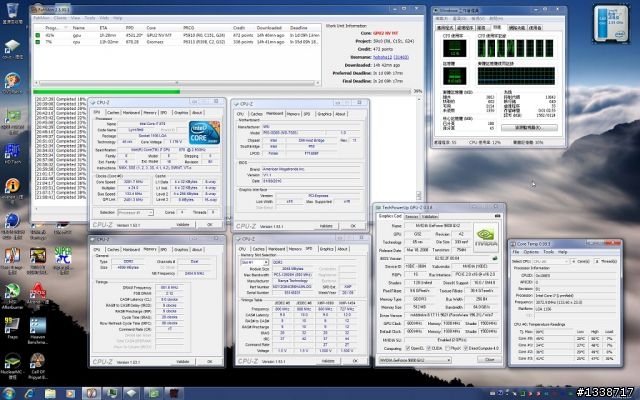Viewport: 640px width, 400px height.
Task: Click the green FahMon progress bar
Action: [106, 91]
